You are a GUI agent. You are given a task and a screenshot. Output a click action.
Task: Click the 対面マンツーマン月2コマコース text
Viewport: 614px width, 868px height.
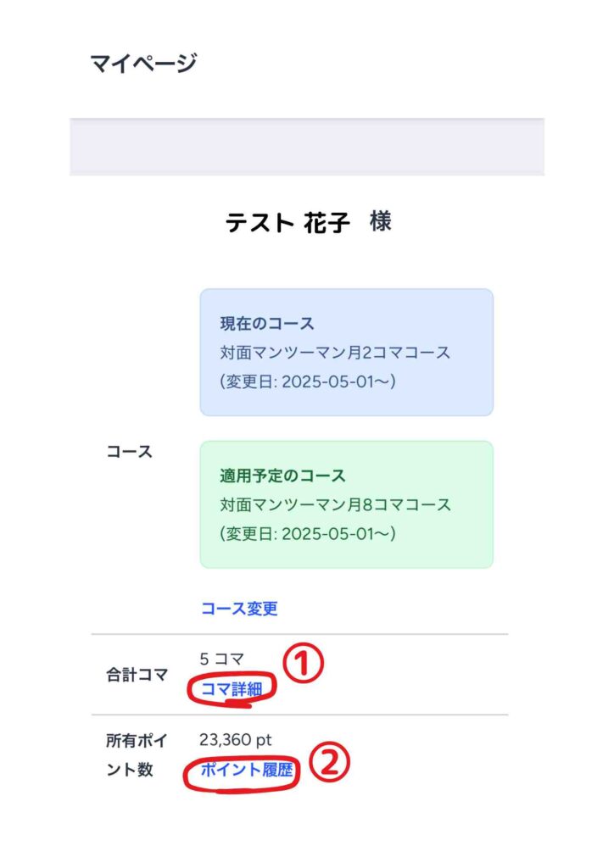(335, 353)
